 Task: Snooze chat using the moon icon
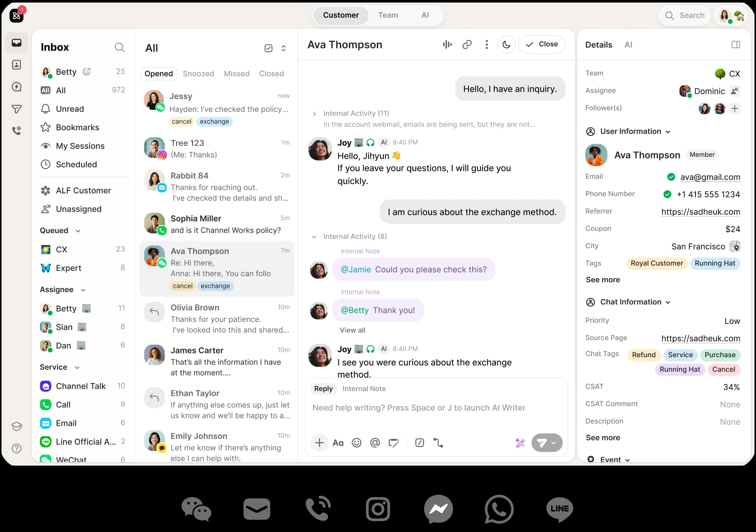pos(506,44)
